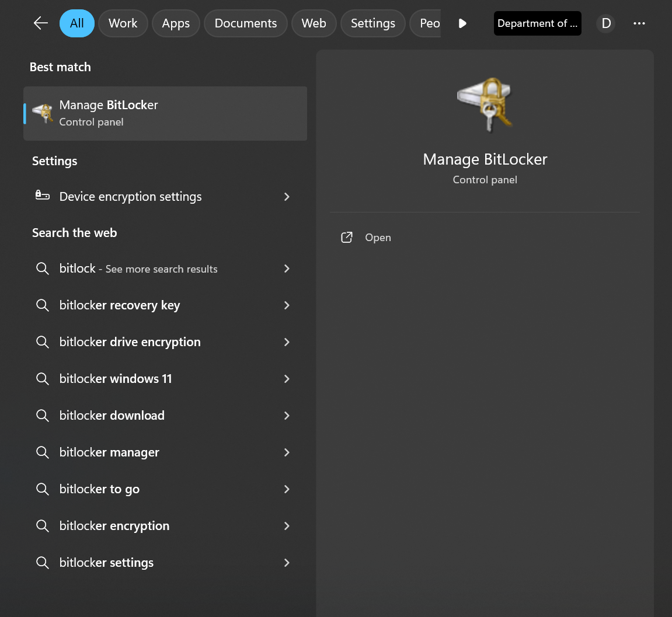Click the magnifier icon beside bitlocker manager
Image resolution: width=672 pixels, height=617 pixels.
pos(43,453)
